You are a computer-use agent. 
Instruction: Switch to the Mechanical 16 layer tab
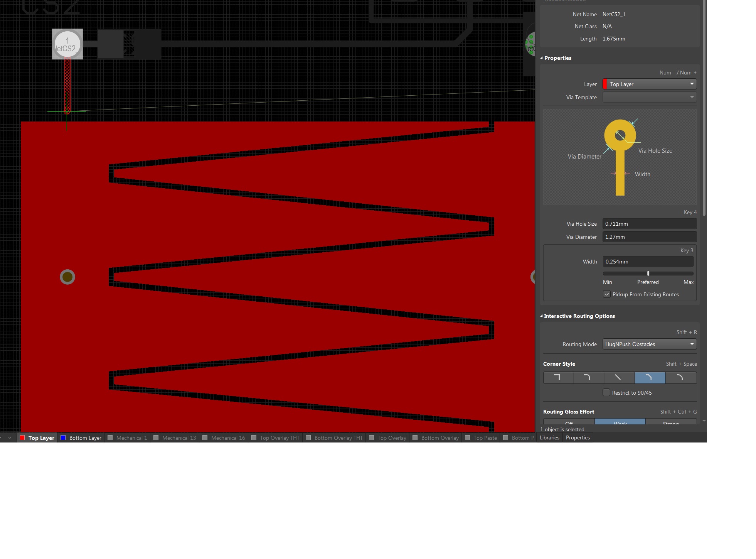click(x=224, y=438)
